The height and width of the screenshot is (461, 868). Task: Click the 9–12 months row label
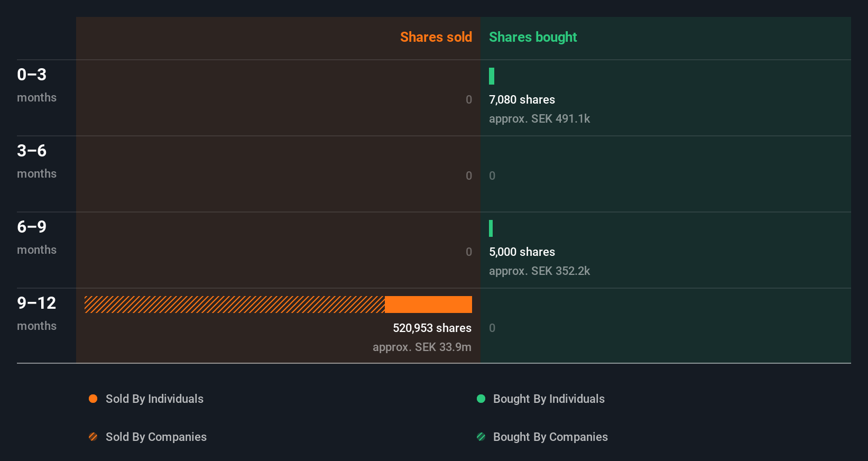click(x=36, y=313)
